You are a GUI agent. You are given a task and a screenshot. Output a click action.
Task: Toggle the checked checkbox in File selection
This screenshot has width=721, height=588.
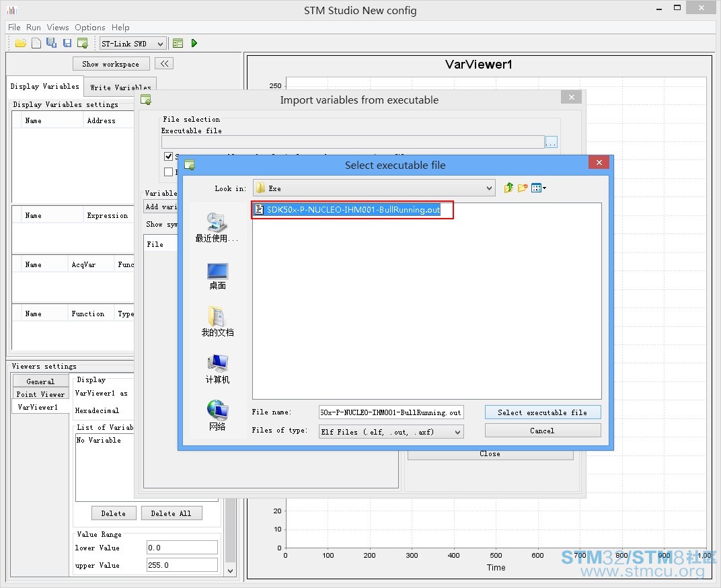click(x=168, y=157)
